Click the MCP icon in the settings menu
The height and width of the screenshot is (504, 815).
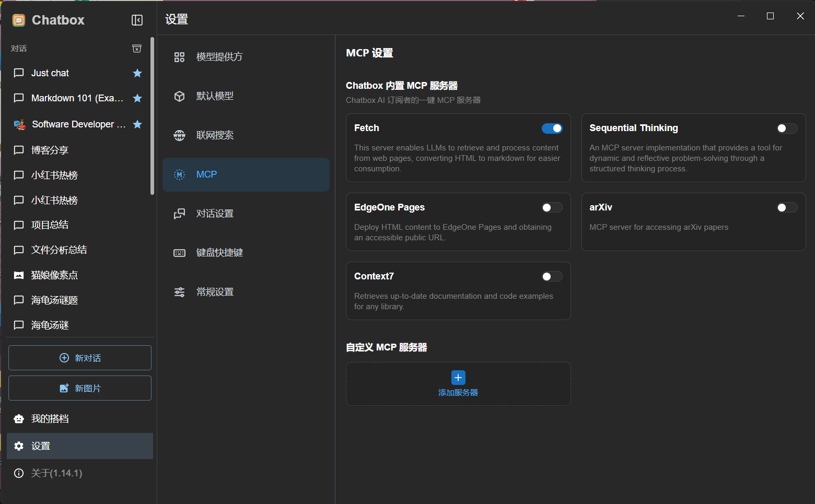[x=179, y=174]
